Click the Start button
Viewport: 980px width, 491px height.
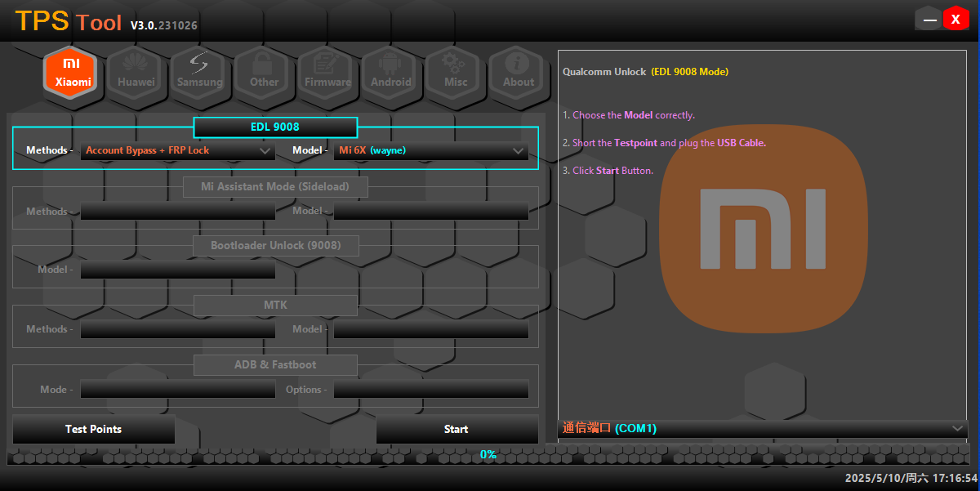pos(457,430)
